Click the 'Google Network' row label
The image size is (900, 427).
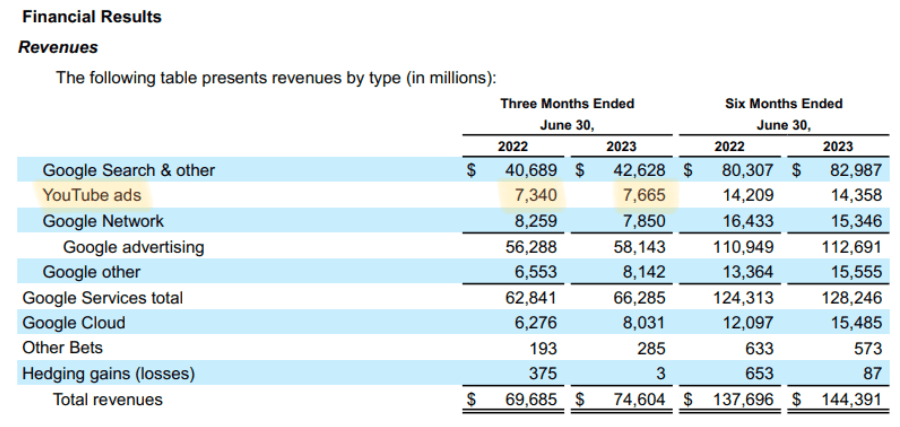(x=103, y=221)
